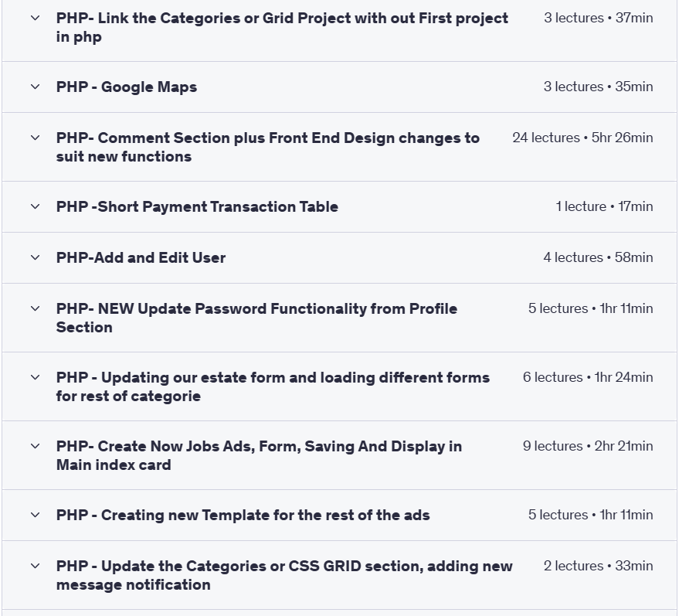Select PHP-Add and Edit User heading

tap(141, 257)
